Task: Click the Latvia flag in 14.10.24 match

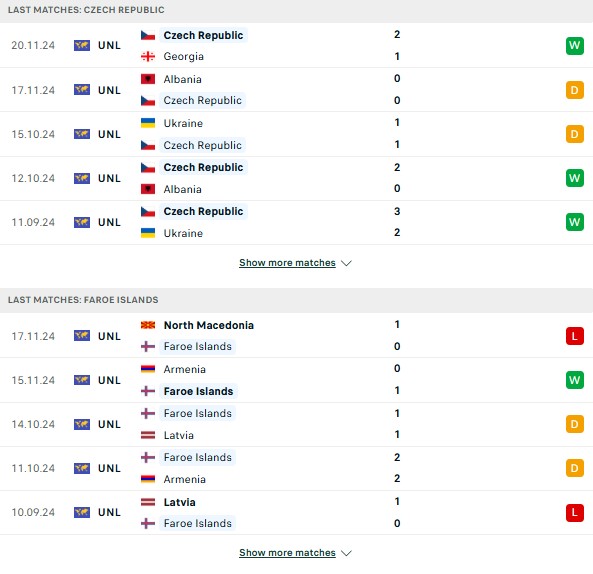Action: [148, 435]
